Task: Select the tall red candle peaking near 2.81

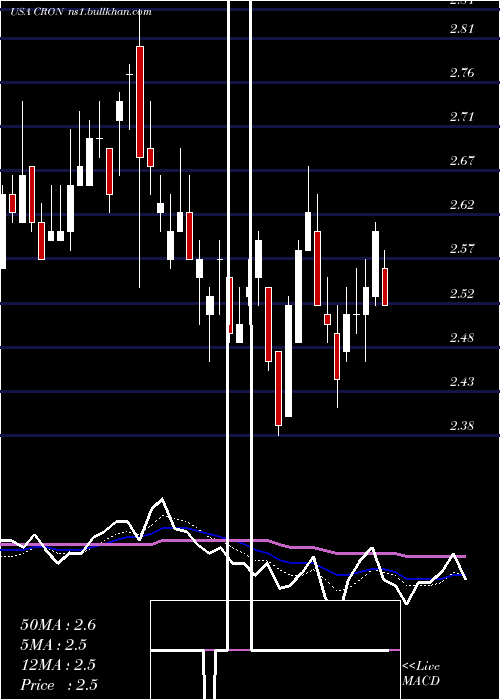Action: tap(140, 102)
